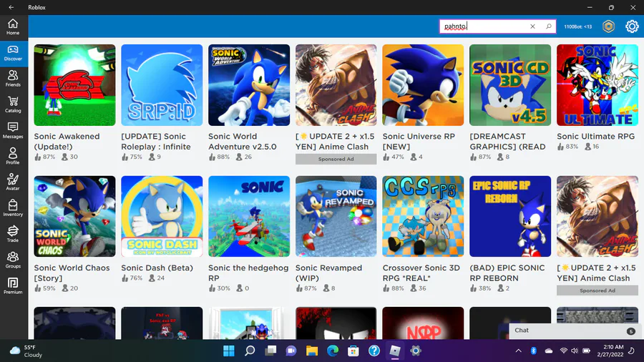Click the Sonic Revamped (WIP) title
This screenshot has width=644, height=362.
[x=328, y=273]
